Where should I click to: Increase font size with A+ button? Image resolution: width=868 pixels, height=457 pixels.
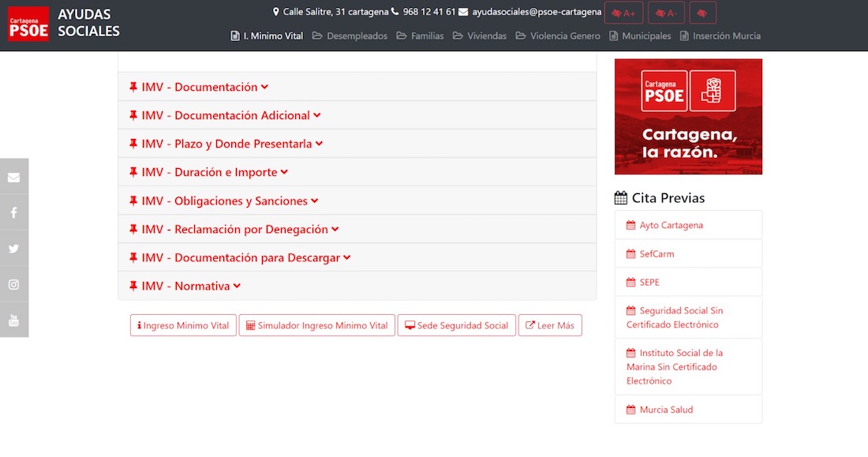click(623, 13)
